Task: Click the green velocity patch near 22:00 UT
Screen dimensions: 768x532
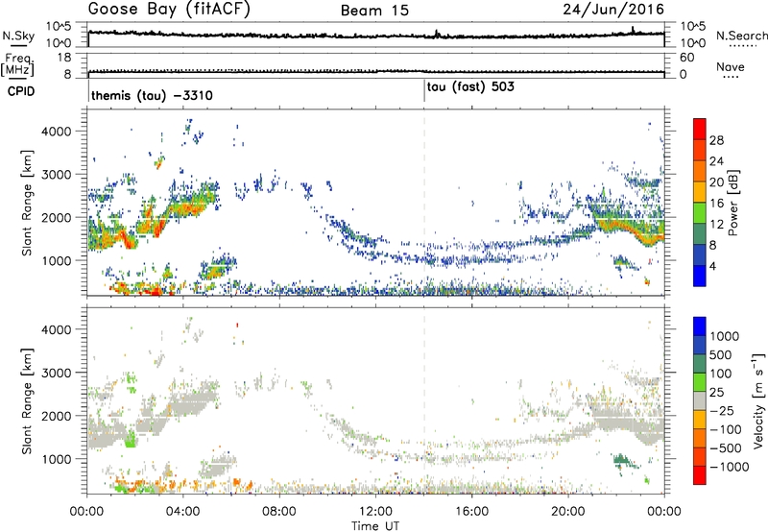Action: pyautogui.click(x=624, y=461)
